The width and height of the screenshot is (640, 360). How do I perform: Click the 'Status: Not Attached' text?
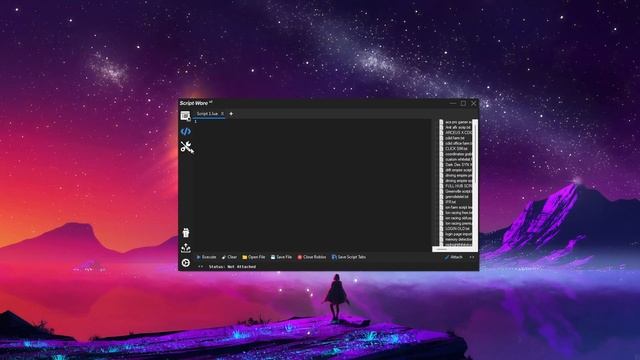point(232,267)
